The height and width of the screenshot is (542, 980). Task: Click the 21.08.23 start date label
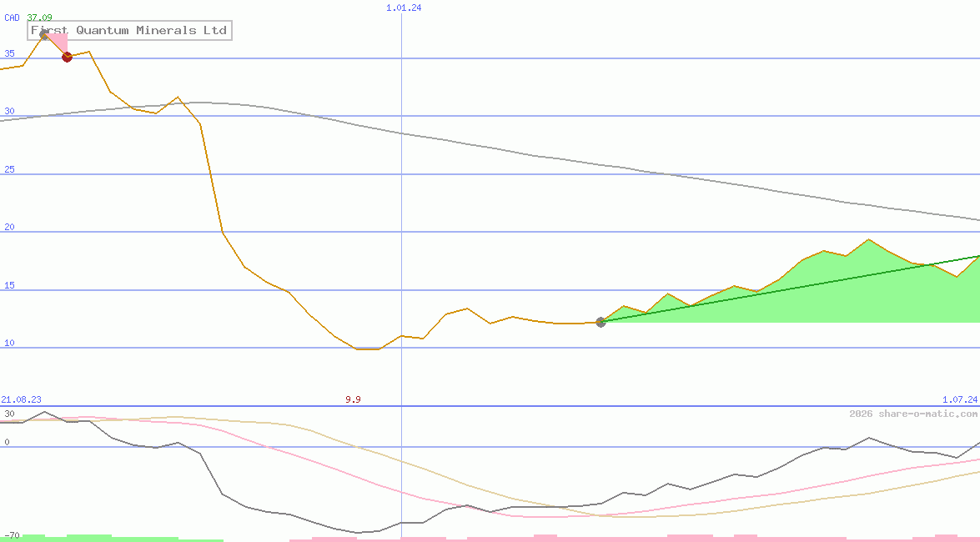21,399
